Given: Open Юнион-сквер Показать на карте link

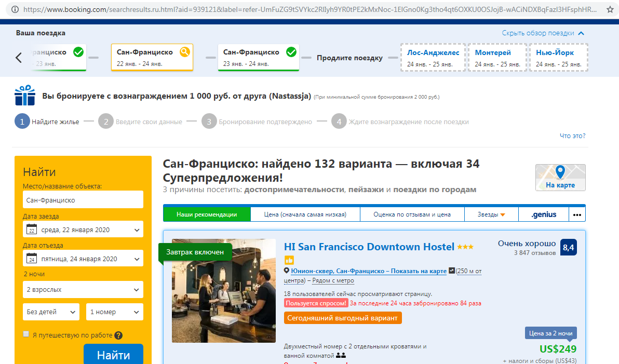Looking at the screenshot, I should [369, 271].
